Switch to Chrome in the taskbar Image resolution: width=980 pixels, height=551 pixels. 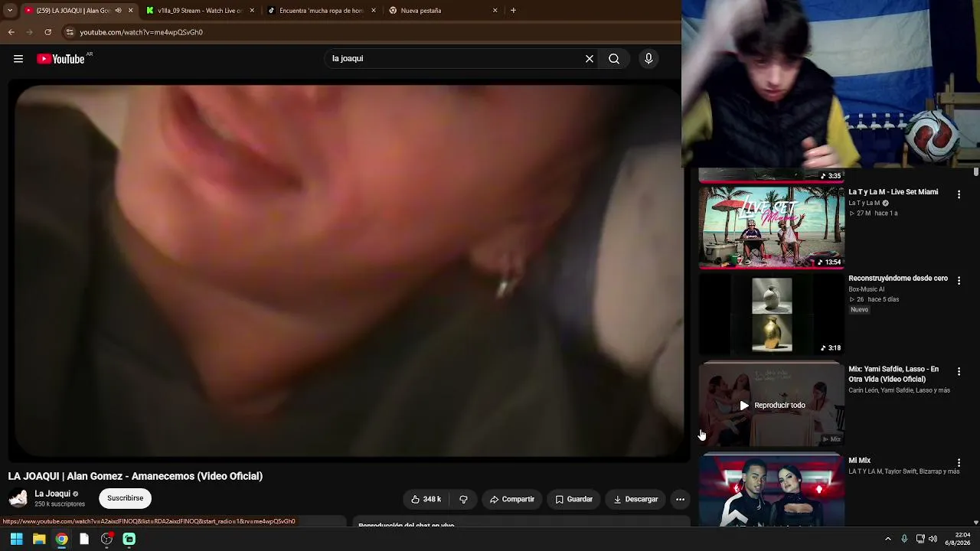[x=61, y=539]
